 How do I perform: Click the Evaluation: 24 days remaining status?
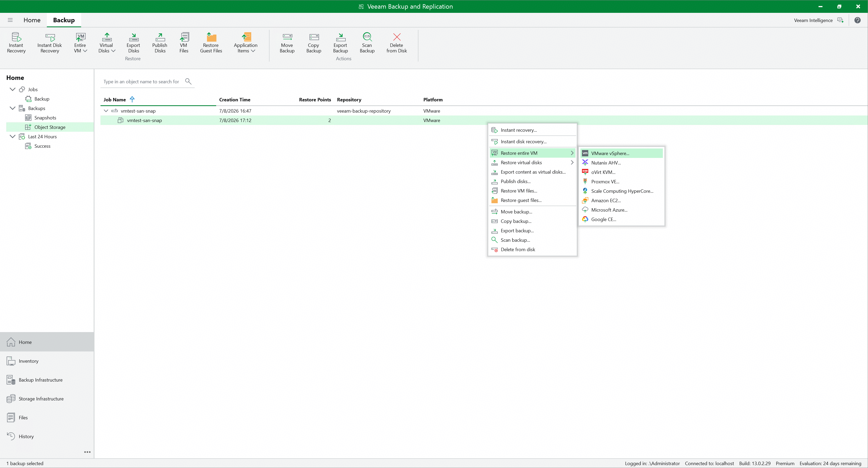pos(830,463)
